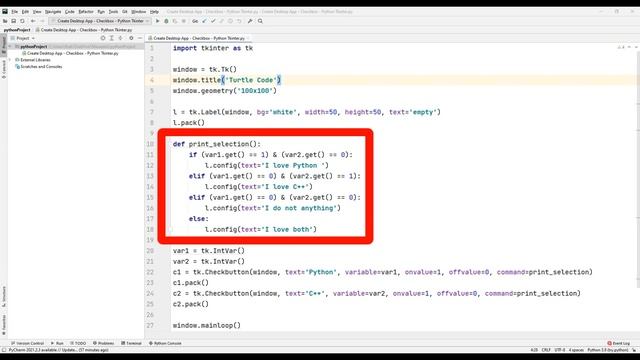Collapse the pythonProject tree node
Image resolution: width=640 pixels, height=360 pixels.
(x=10, y=47)
